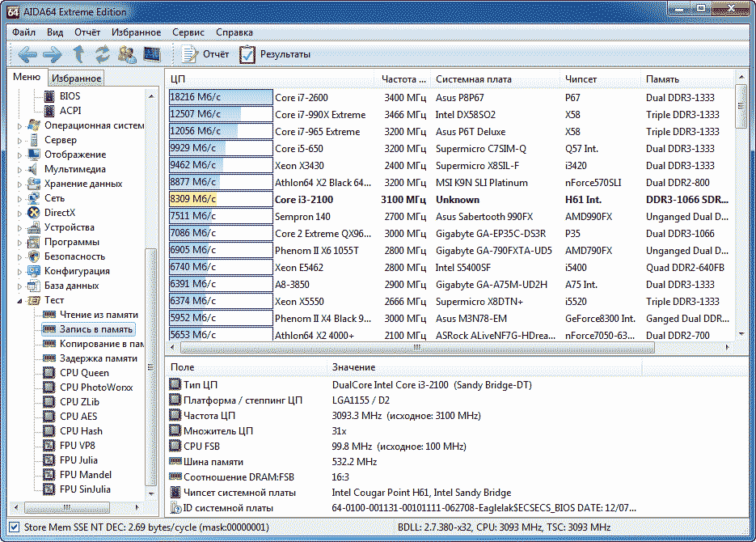Image resolution: width=756 pixels, height=542 pixels.
Task: Expand the Сервер tree node
Action: click(x=19, y=141)
